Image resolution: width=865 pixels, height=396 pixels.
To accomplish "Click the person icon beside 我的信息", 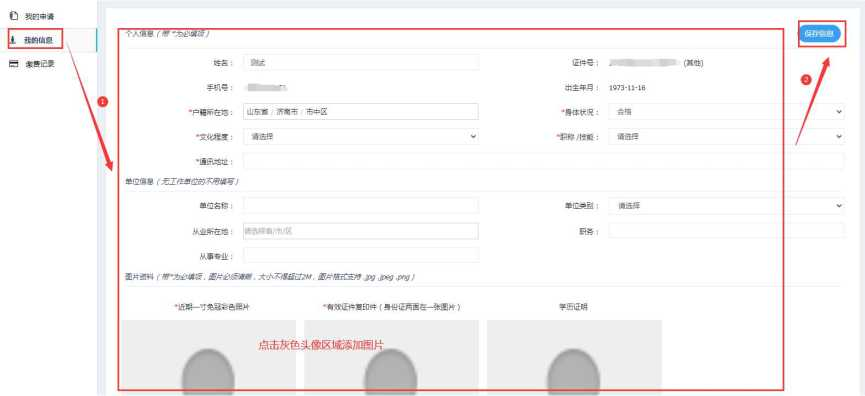I will coord(13,40).
